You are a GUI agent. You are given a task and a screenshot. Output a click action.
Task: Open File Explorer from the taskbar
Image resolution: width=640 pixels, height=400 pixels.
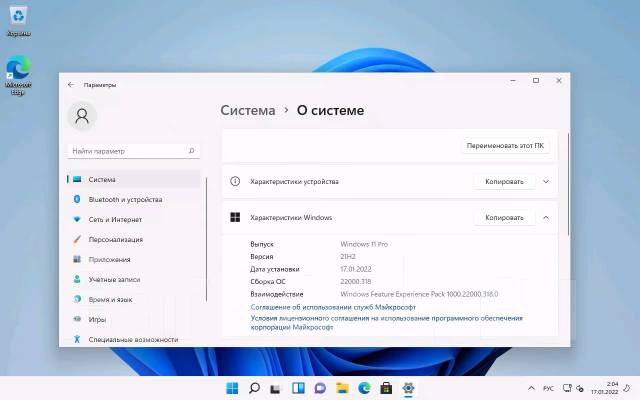pyautogui.click(x=342, y=388)
